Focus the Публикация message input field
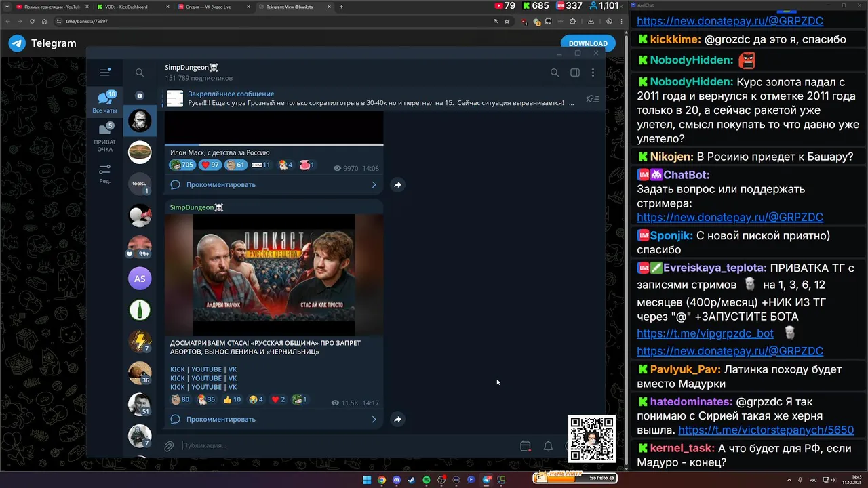This screenshot has width=868, height=488. click(x=346, y=445)
